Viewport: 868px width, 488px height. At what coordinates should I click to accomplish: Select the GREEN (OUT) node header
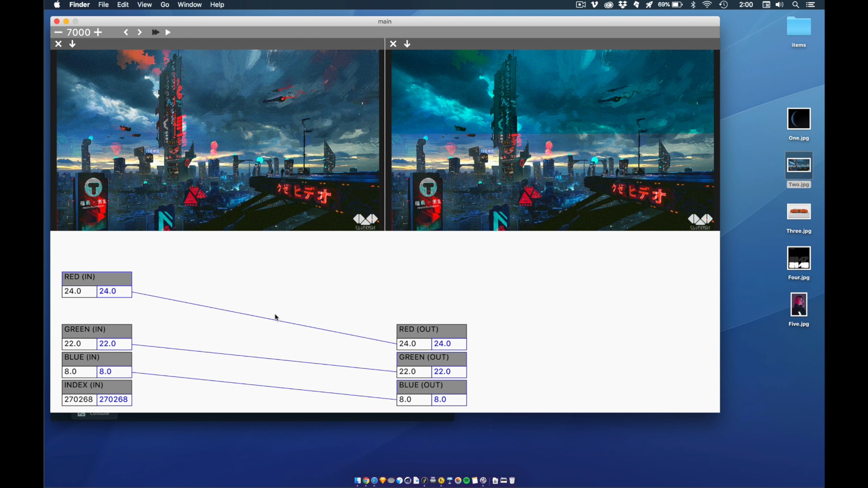pyautogui.click(x=431, y=359)
